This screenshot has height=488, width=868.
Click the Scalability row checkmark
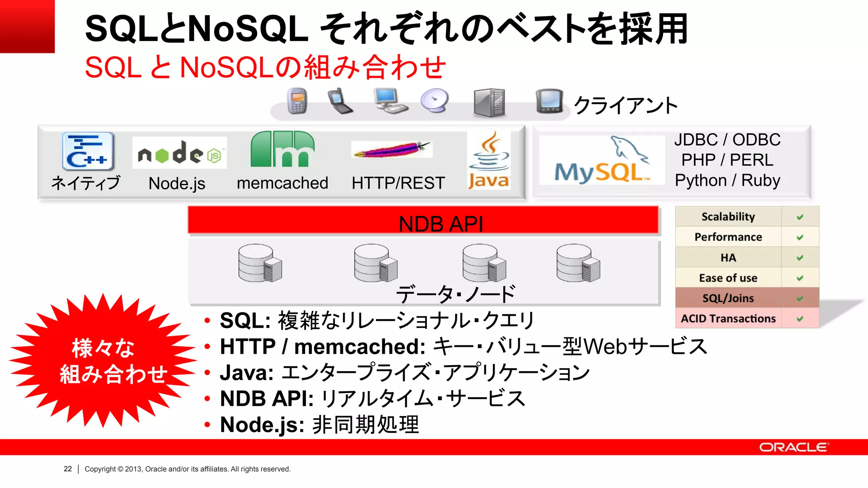800,217
